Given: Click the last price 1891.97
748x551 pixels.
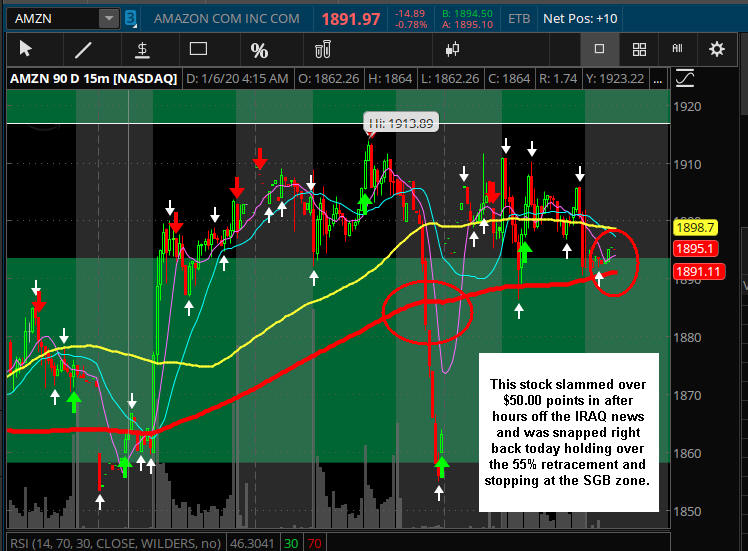Looking at the screenshot, I should coord(351,19).
